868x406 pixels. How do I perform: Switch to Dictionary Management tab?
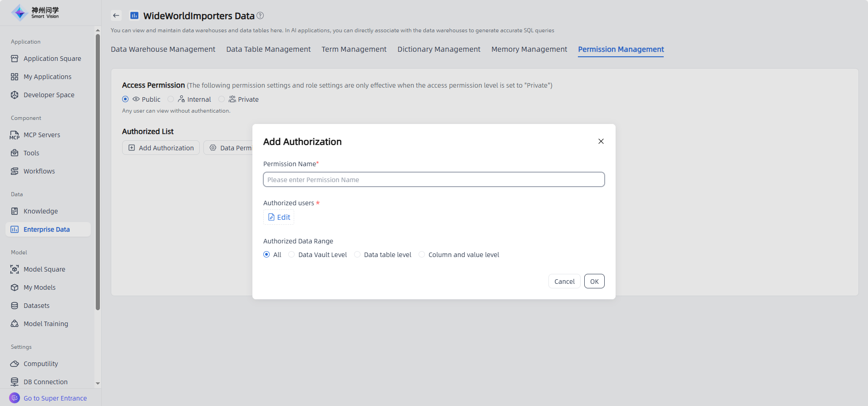tap(439, 49)
